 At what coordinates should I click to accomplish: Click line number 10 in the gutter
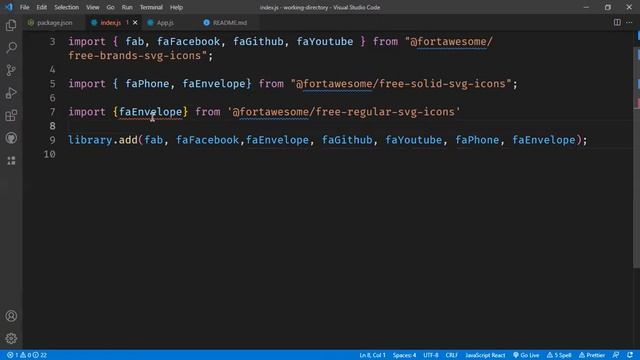[x=49, y=154]
